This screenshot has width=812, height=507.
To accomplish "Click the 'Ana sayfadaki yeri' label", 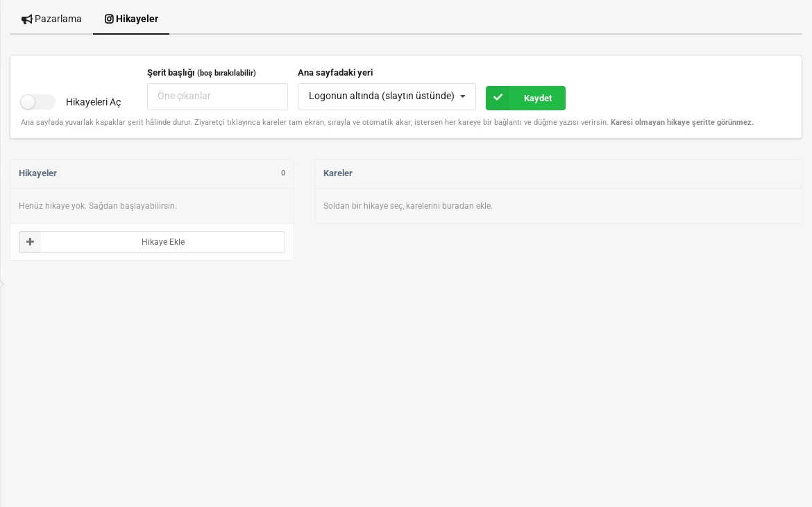I will pyautogui.click(x=335, y=72).
